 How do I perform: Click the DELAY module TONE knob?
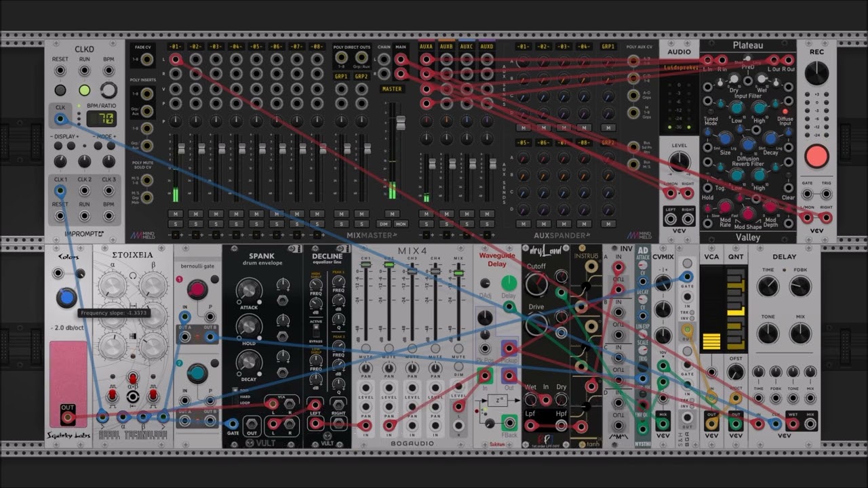768,333
